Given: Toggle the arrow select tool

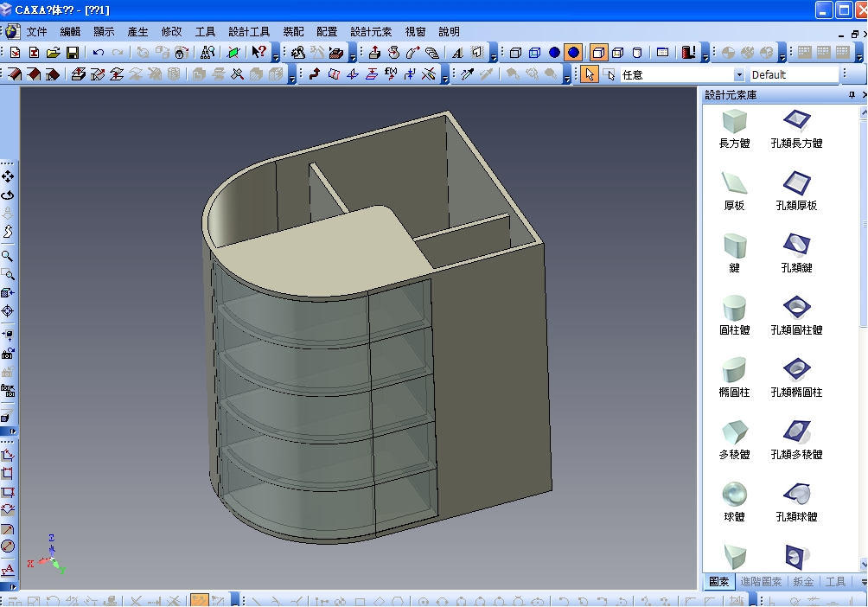Looking at the screenshot, I should 589,74.
